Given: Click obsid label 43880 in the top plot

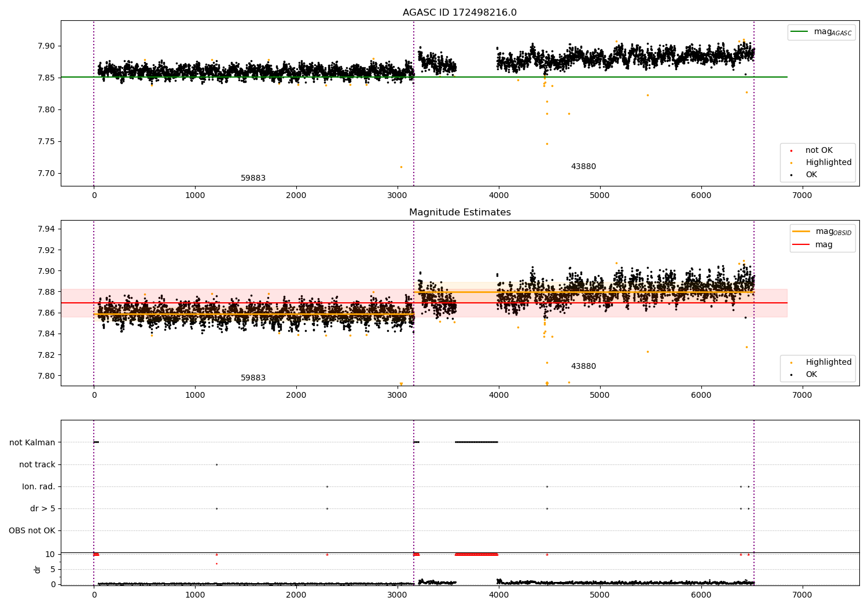Looking at the screenshot, I should pos(583,167).
